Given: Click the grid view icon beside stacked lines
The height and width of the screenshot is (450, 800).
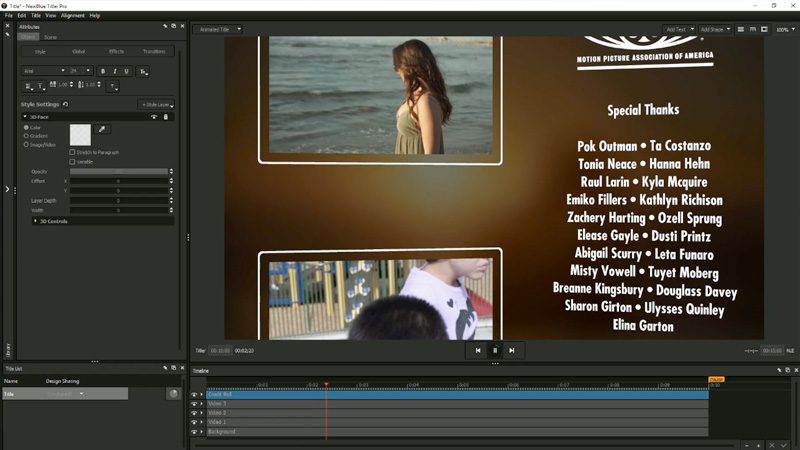Looking at the screenshot, I should pyautogui.click(x=753, y=30).
